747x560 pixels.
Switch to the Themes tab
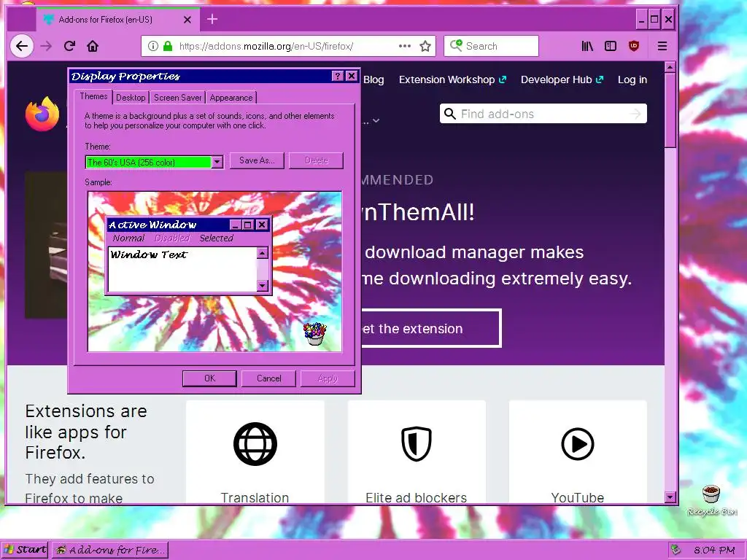[93, 97]
